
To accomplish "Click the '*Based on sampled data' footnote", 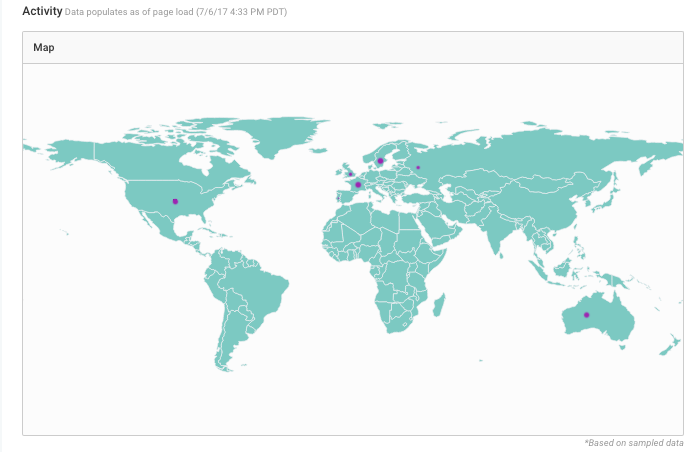I will [634, 443].
